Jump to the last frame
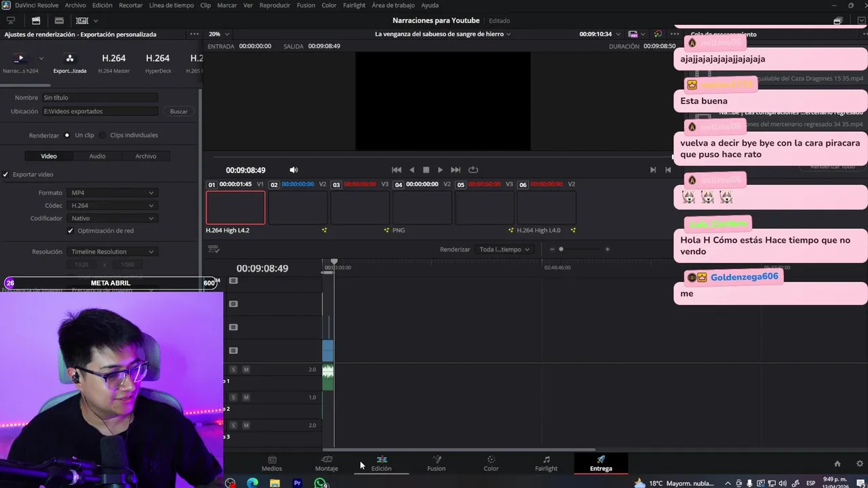The width and height of the screenshot is (868, 488). [x=456, y=170]
